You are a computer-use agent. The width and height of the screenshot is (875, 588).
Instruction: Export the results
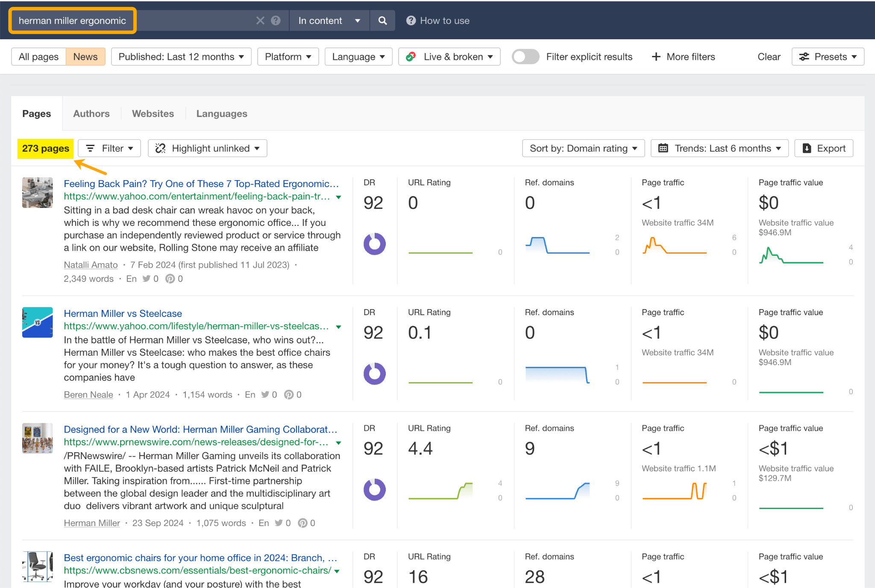824,148
